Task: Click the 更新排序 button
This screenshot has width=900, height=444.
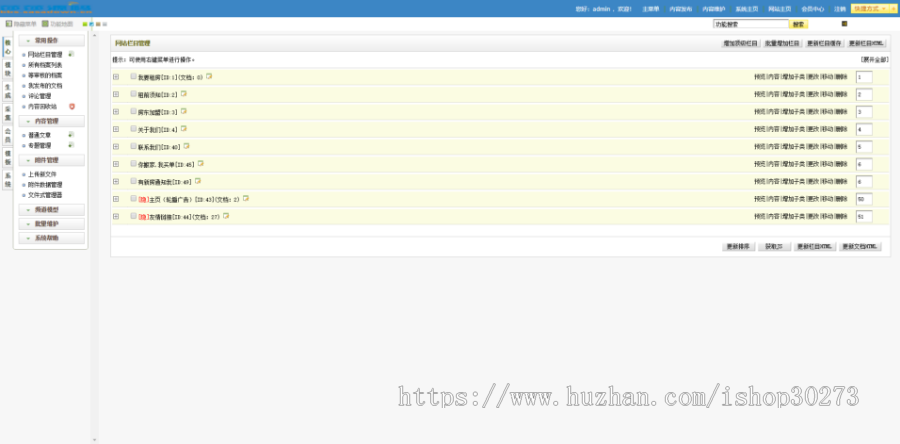Action: click(x=738, y=247)
